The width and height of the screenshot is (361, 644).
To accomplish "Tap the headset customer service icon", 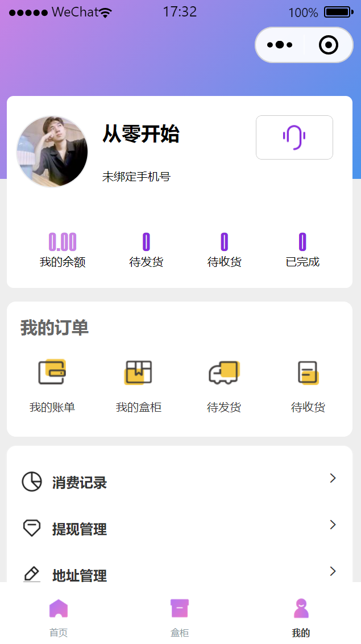I will (x=294, y=137).
